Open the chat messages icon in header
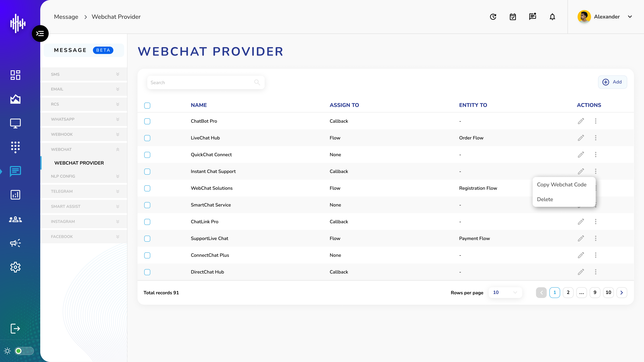This screenshot has height=362, width=644. (x=533, y=17)
